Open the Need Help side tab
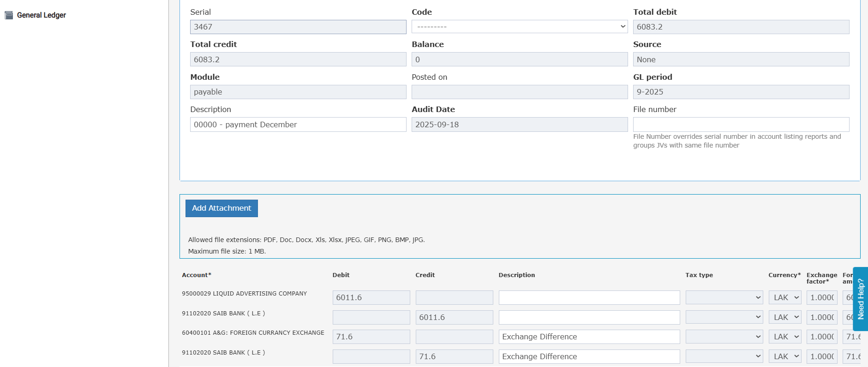Image resolution: width=868 pixels, height=367 pixels. click(x=861, y=299)
